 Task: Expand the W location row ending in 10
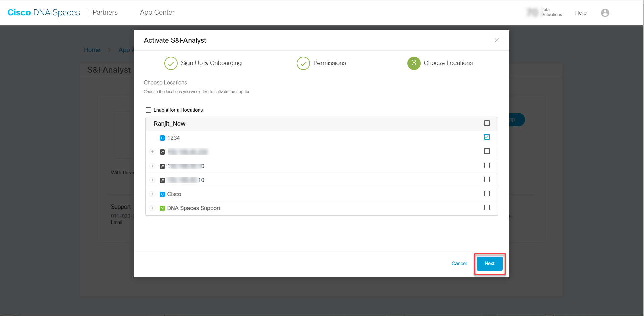[x=152, y=180]
